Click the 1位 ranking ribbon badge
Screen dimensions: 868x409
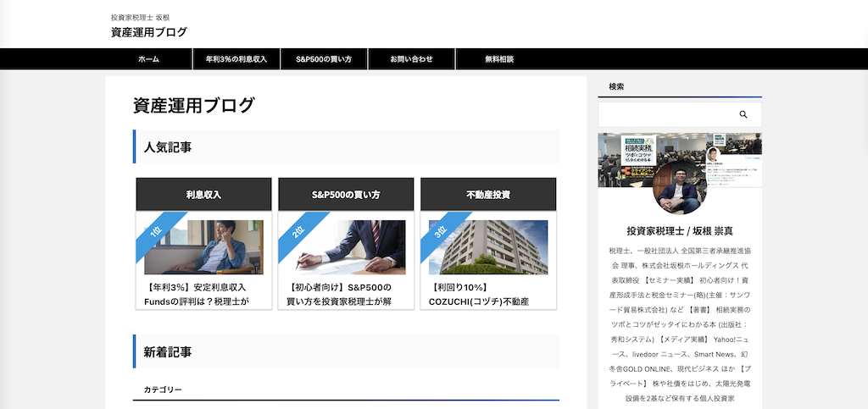[157, 231]
